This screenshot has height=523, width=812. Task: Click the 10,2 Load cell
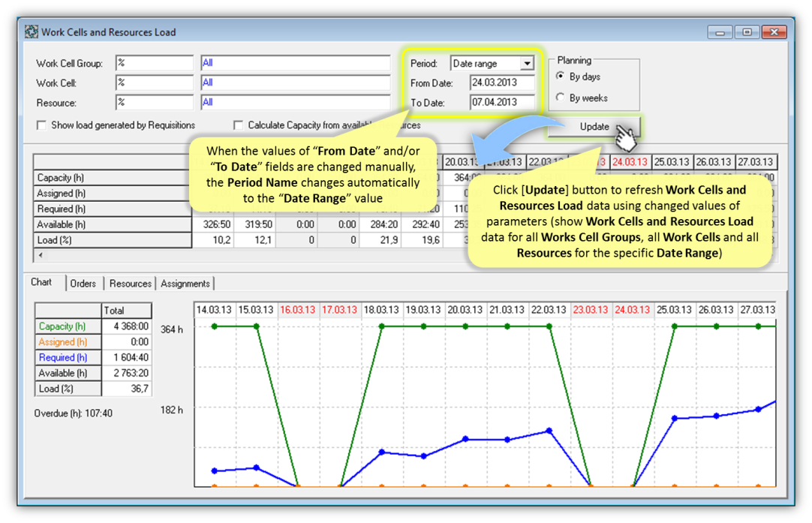212,240
